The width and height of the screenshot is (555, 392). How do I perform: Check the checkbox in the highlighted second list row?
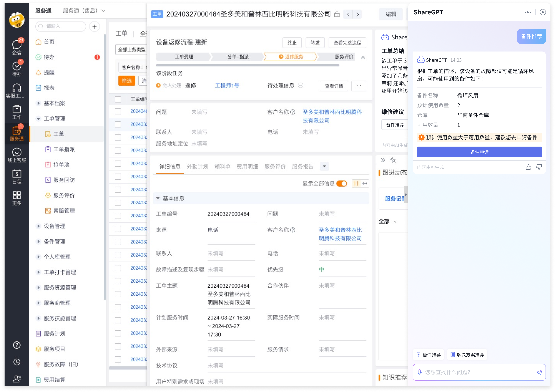(118, 124)
